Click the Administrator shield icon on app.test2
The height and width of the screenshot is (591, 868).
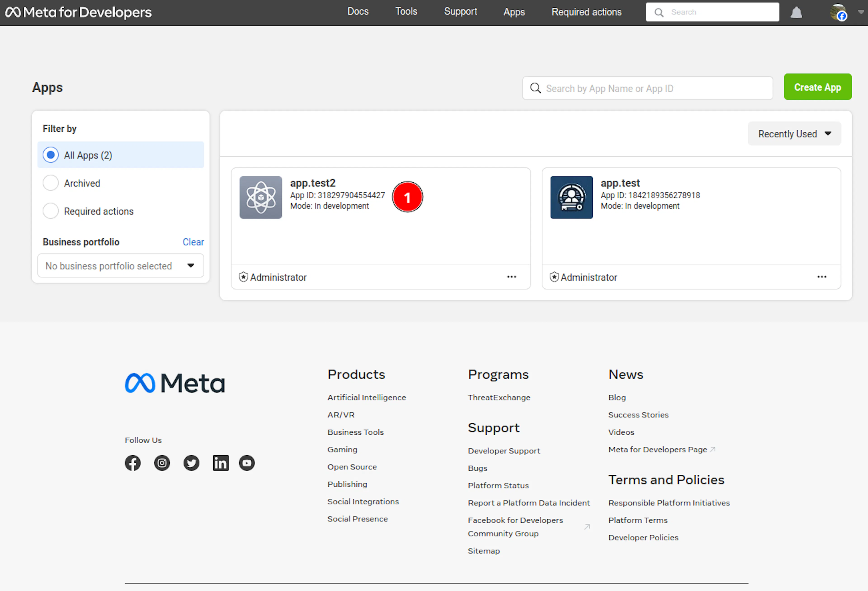pos(243,277)
